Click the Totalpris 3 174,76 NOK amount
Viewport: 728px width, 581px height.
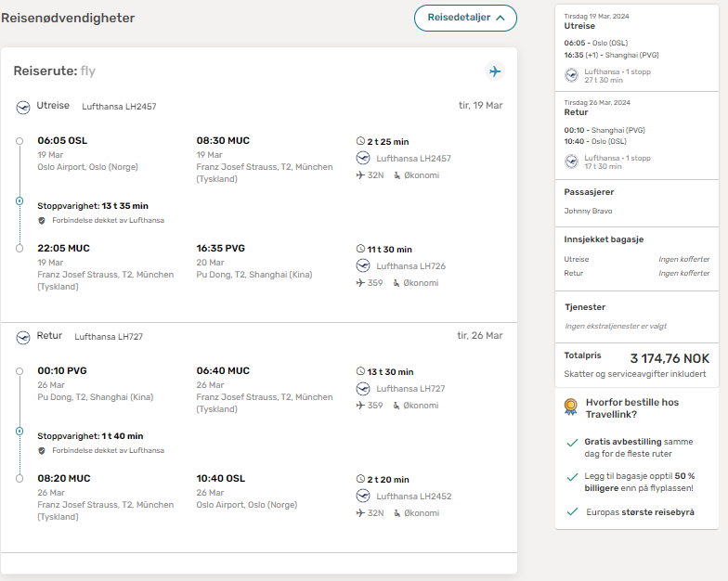tap(669, 358)
